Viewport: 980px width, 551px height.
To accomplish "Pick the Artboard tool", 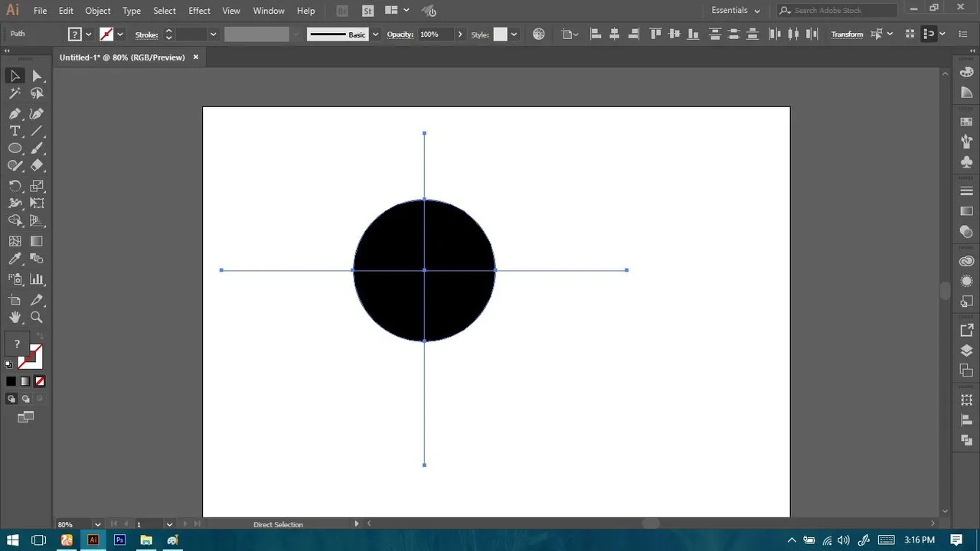I will pos(15,300).
